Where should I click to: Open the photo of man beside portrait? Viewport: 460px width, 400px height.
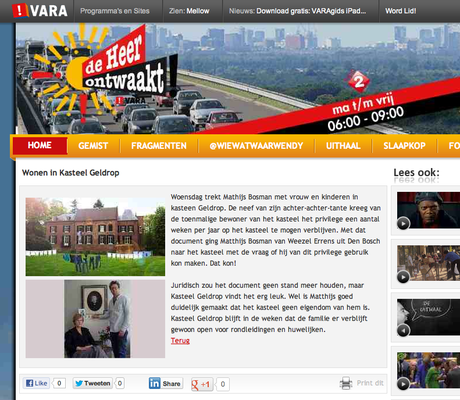point(95,319)
